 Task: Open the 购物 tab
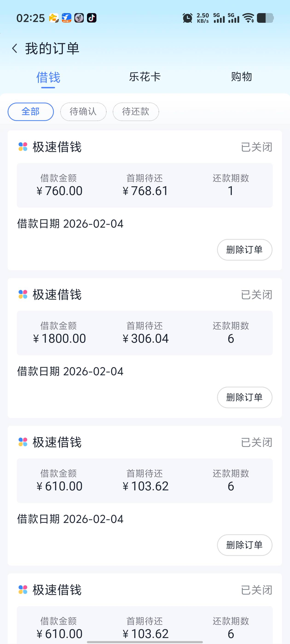(241, 77)
